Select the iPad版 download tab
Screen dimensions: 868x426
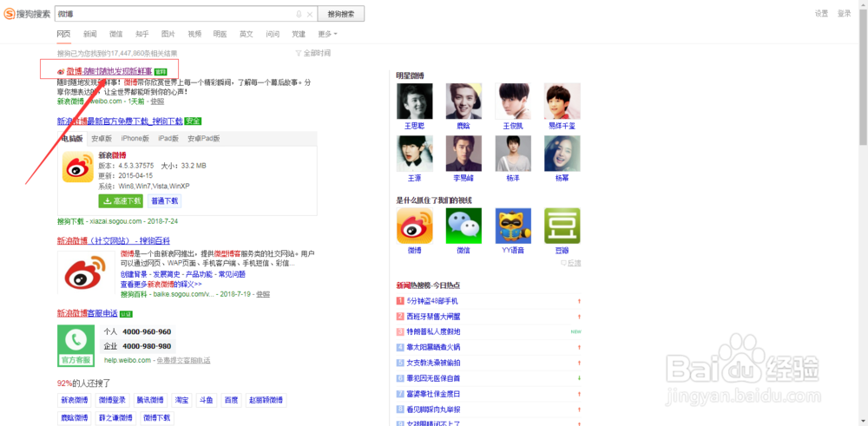(168, 139)
